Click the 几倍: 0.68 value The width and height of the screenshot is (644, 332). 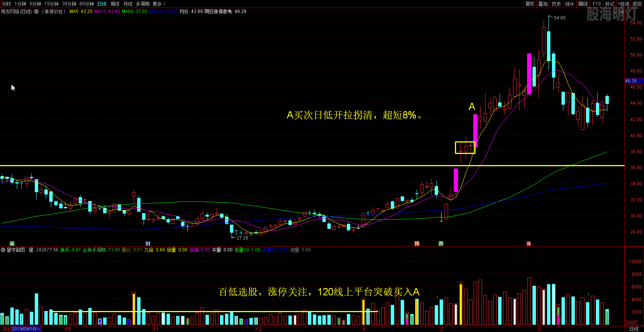[155, 250]
